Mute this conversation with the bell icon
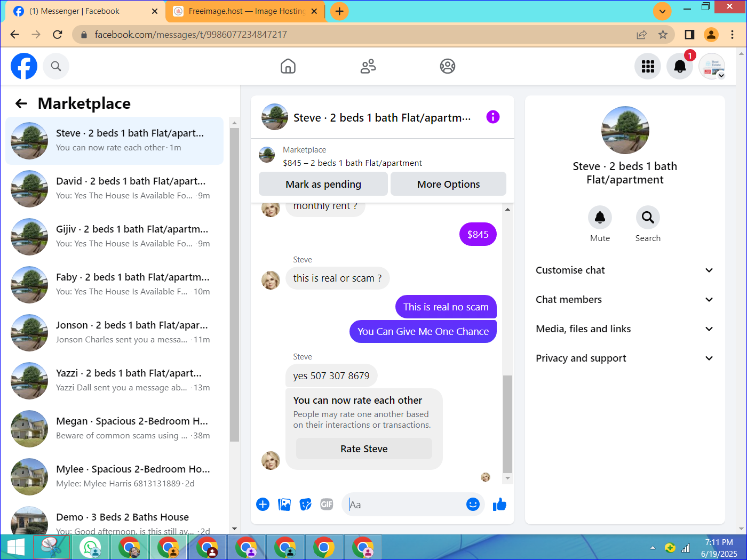Screen dimensions: 747x560 (x=600, y=217)
